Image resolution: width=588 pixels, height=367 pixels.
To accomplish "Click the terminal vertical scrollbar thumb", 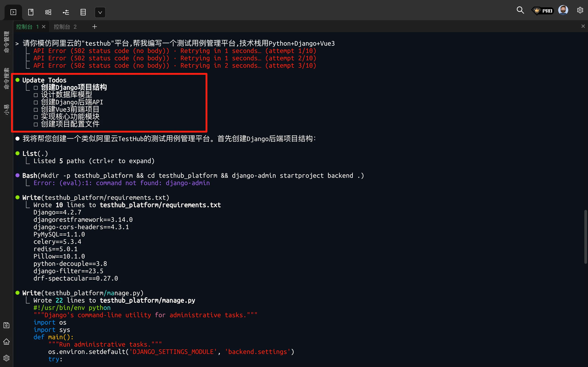I will tap(585, 237).
